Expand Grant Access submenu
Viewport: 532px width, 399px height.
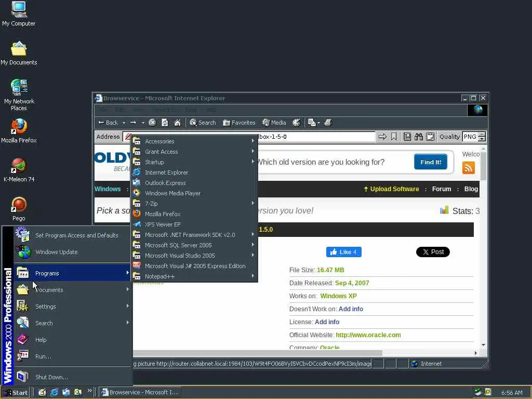[x=194, y=152]
